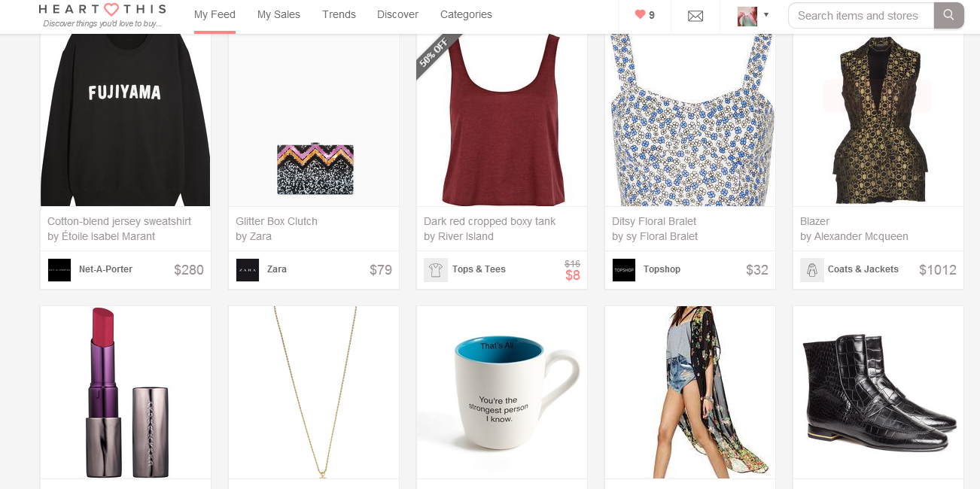
Task: Click the Tops & Tees category icon
Action: [x=436, y=270]
